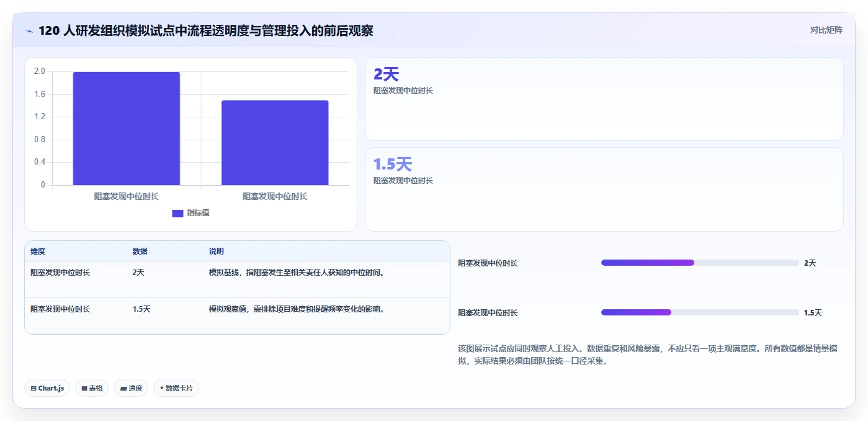
Task: Click the large 1.5天 figure in the data card
Action: pyautogui.click(x=393, y=165)
